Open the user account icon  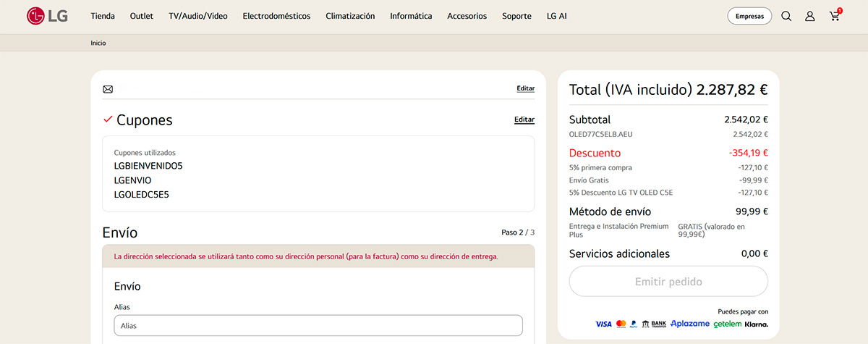point(810,16)
